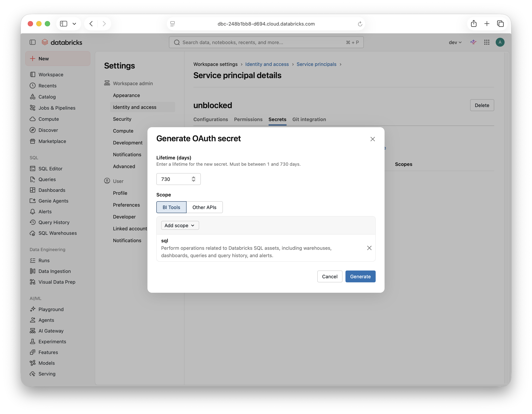Remove the sql scope entry
The width and height of the screenshot is (532, 414).
point(369,248)
